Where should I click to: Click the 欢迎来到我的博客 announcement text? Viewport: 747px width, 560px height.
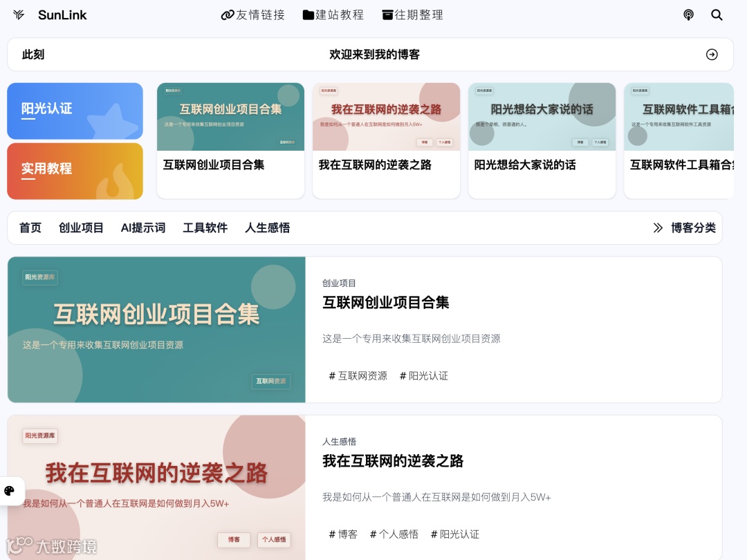click(374, 55)
